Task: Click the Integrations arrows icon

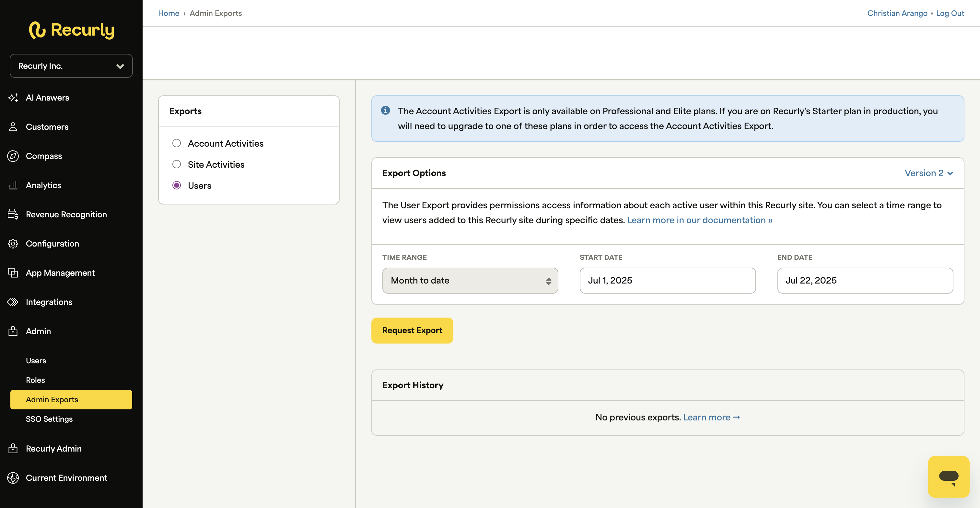Action: coord(13,302)
